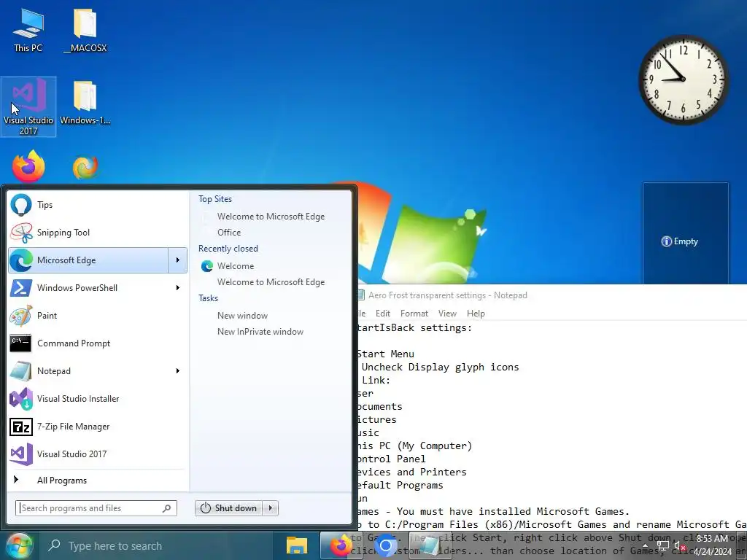This screenshot has height=560, width=747.
Task: Click the 'StartIsBack settings:' line in Notepad
Action: pyautogui.click(x=414, y=327)
